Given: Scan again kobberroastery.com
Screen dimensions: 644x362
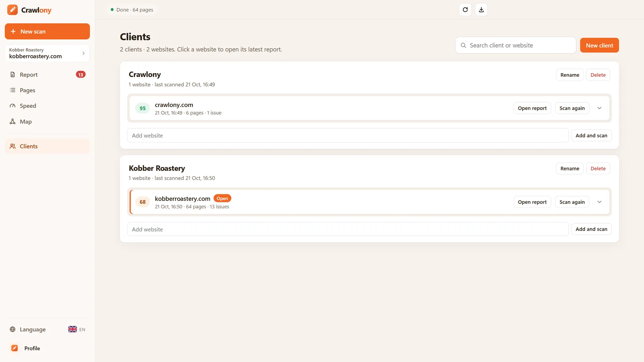Looking at the screenshot, I should coord(572,202).
